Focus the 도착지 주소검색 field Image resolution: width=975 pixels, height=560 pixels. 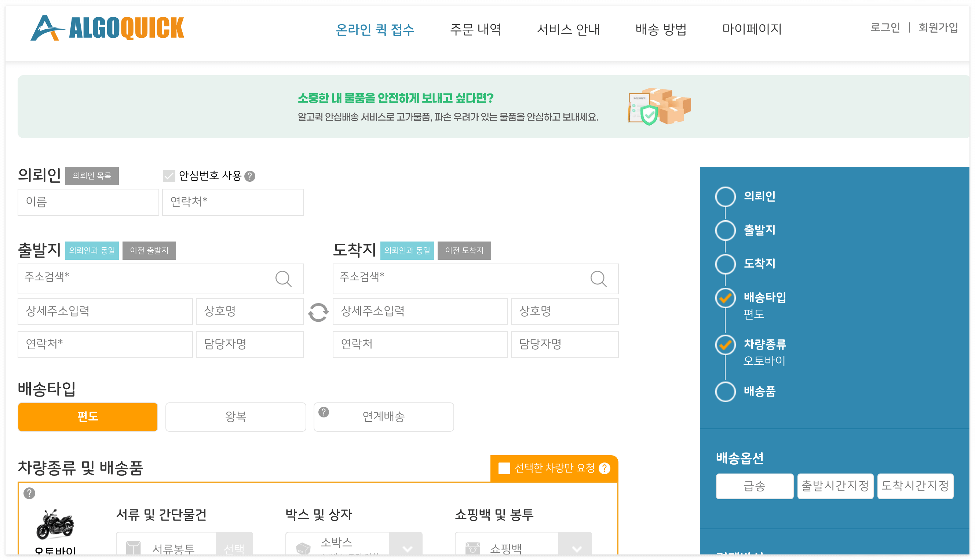click(475, 279)
